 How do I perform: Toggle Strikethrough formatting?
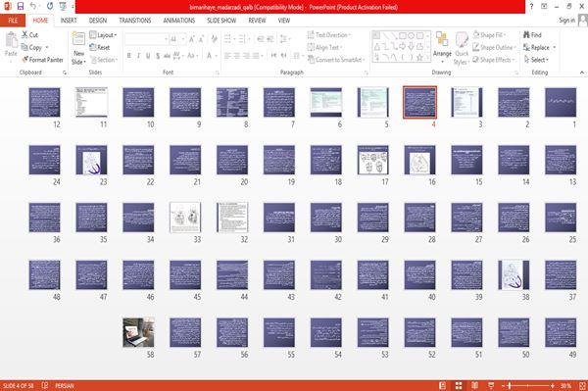click(167, 56)
